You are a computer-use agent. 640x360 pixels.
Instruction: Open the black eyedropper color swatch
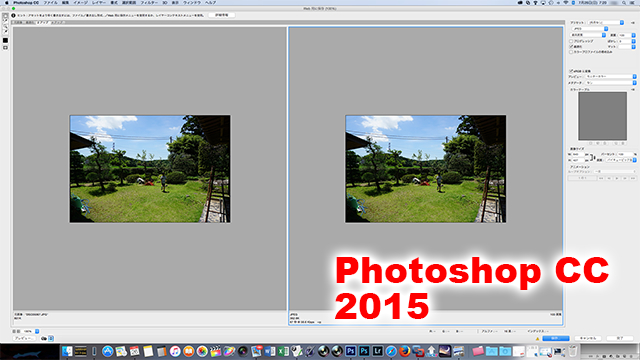[x=5, y=40]
